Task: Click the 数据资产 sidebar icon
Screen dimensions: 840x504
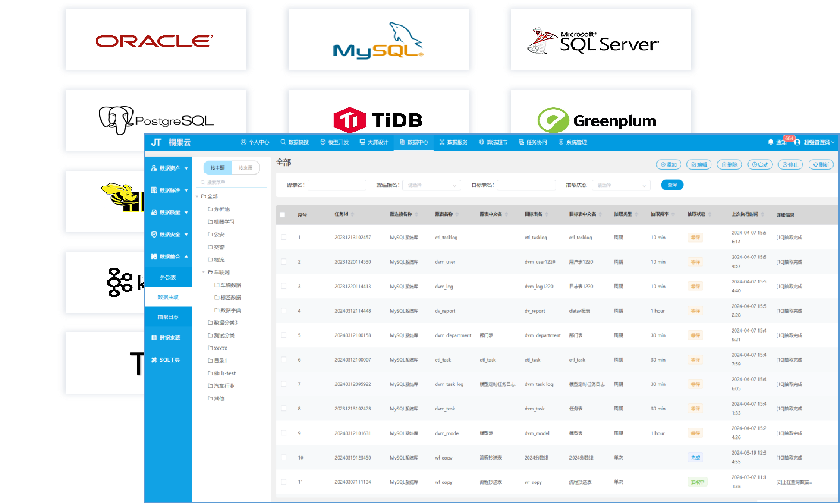Action: coord(154,168)
